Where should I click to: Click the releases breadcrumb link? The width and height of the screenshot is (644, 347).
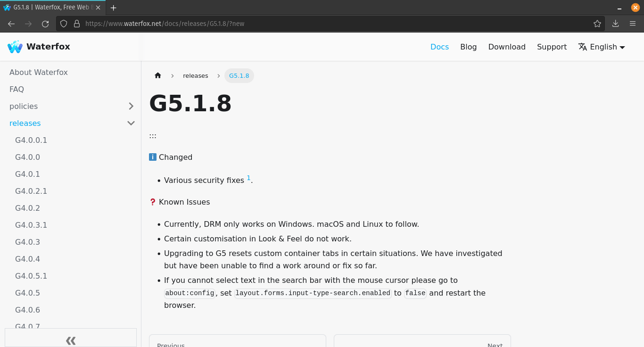pos(196,75)
